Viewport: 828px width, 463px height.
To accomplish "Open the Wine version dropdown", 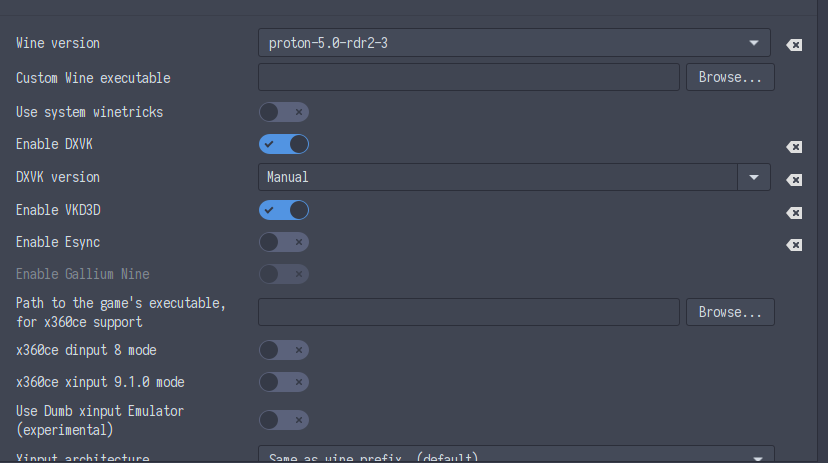I will click(514, 43).
